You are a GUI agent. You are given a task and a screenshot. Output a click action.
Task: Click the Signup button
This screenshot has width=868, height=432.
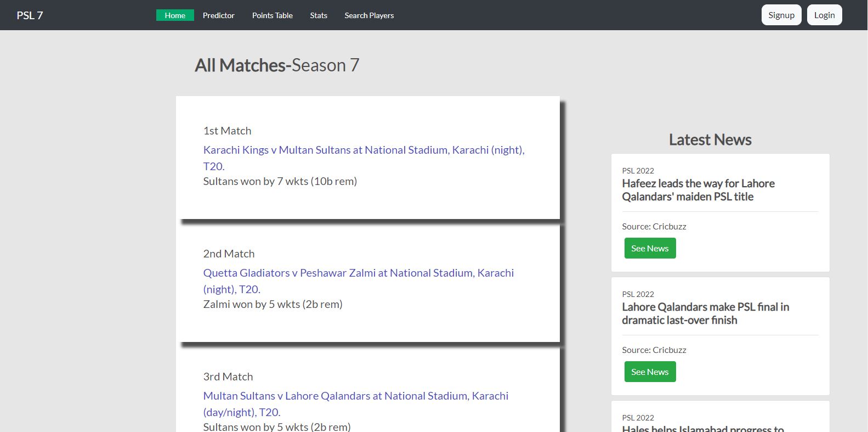781,15
